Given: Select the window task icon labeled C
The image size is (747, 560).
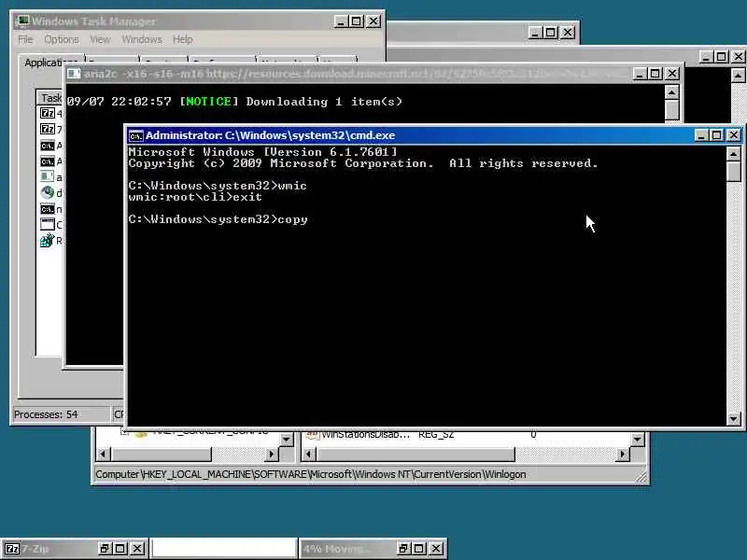Looking at the screenshot, I should [x=48, y=224].
